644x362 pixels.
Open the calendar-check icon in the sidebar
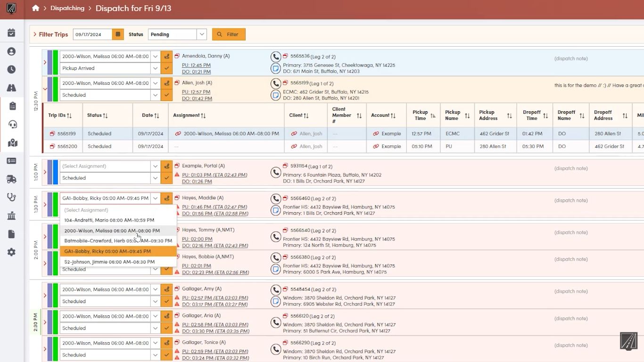pos(11,33)
